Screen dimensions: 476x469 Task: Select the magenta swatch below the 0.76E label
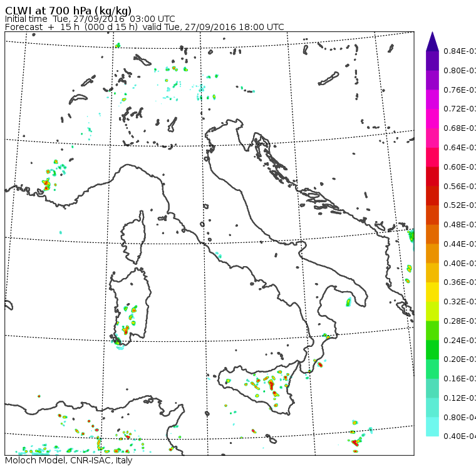[432, 100]
